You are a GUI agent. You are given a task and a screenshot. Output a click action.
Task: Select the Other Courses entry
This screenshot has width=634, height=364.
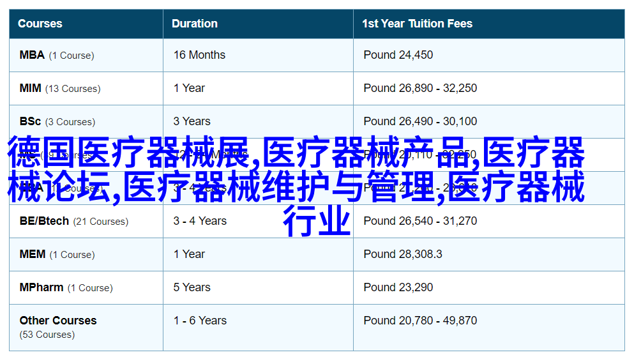tap(58, 321)
